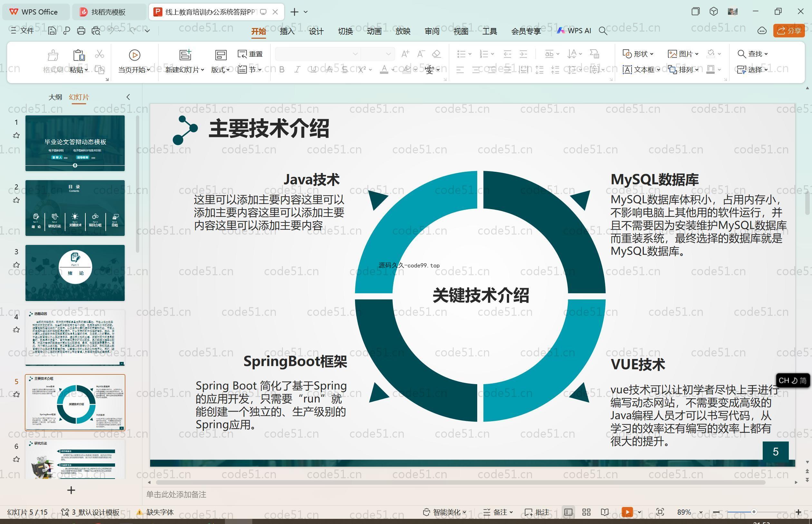The image size is (812, 524).
Task: Expand quick access toolbar customize arrow
Action: 147,31
